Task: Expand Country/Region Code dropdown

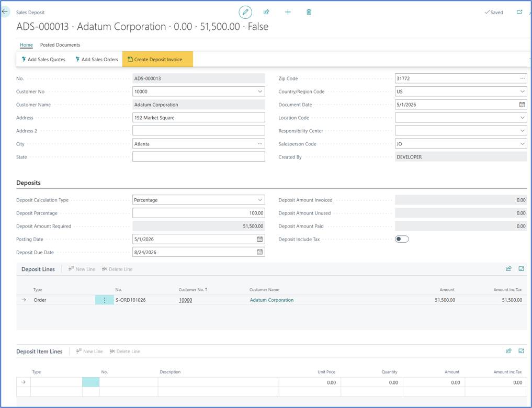Action: [x=522, y=92]
